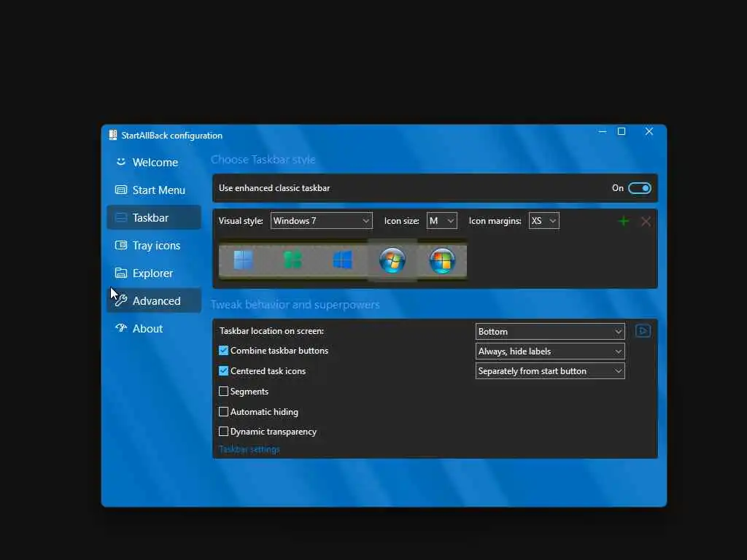This screenshot has width=747, height=560.
Task: Choose the green clover start icon
Action: point(293,260)
